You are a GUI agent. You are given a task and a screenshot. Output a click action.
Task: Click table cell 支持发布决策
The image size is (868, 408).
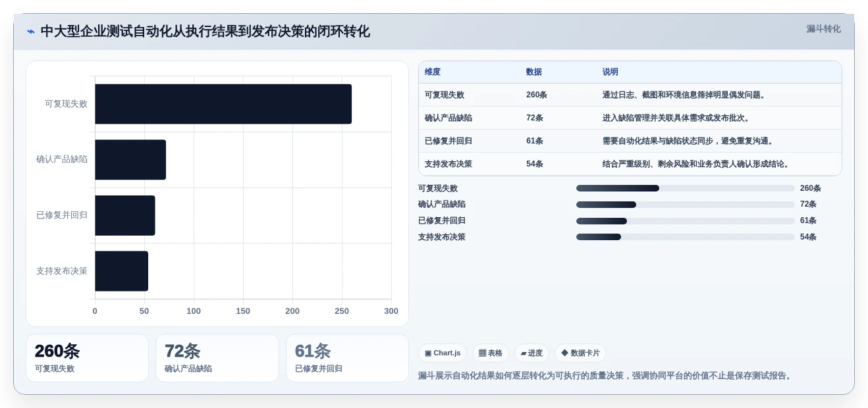pyautogui.click(x=448, y=164)
